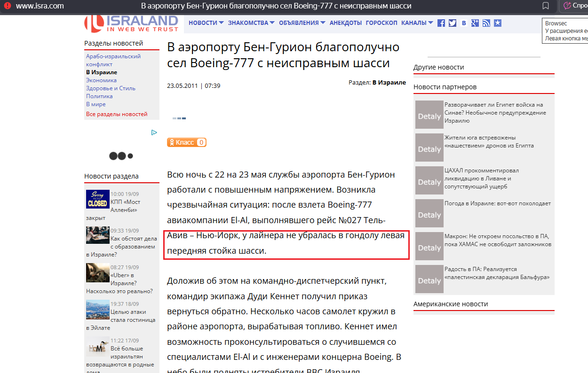Click the 10:00 19/09 news timestamp
This screenshot has height=373, width=588.
[125, 194]
